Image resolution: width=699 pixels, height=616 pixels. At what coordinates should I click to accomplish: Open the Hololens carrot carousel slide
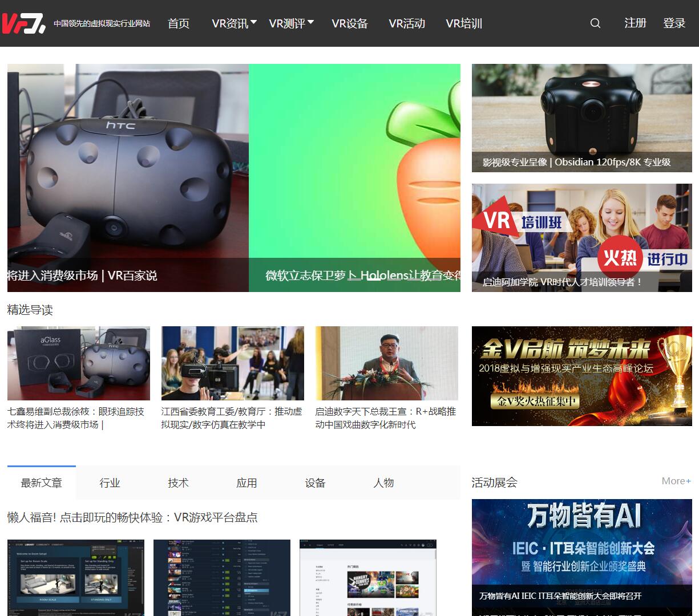pos(354,178)
